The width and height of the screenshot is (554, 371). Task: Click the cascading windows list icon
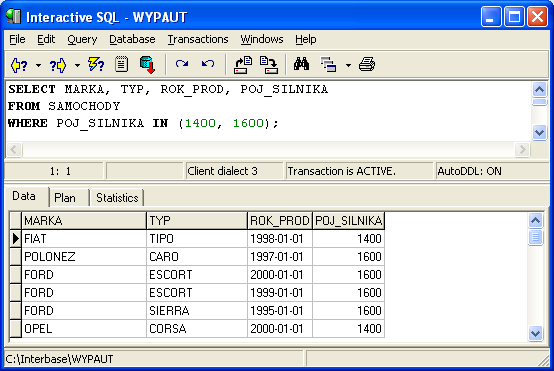[328, 65]
